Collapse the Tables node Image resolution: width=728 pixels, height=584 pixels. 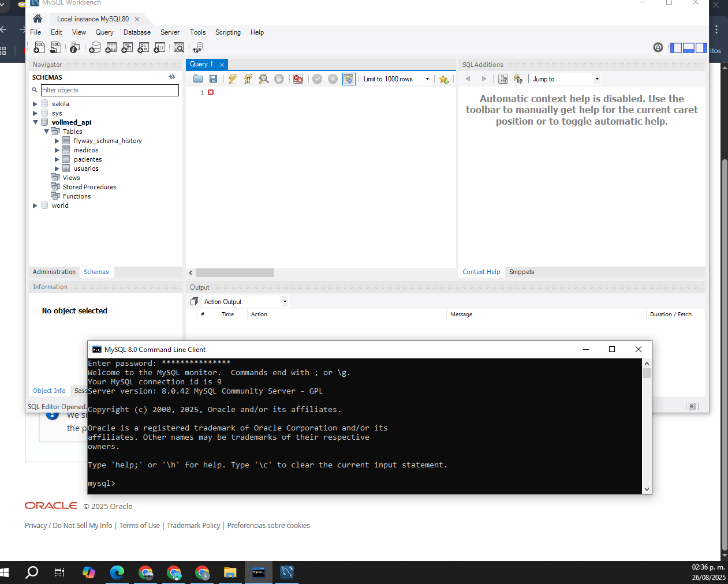point(46,132)
